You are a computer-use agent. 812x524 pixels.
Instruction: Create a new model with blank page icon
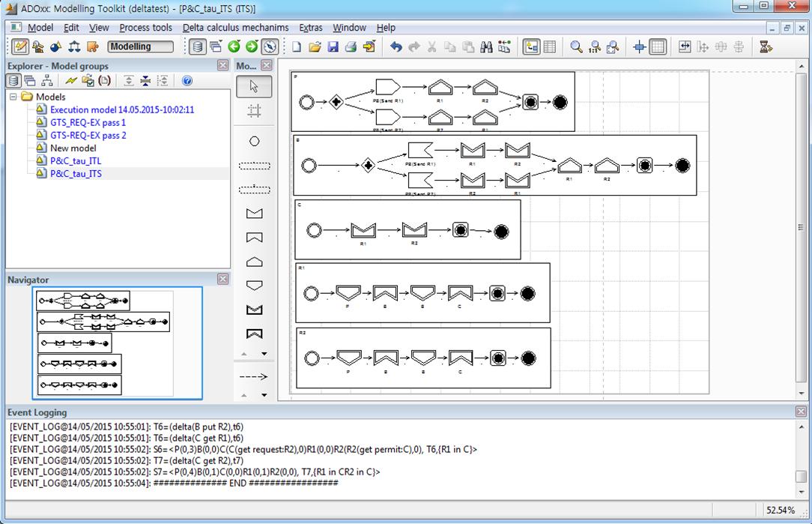click(x=297, y=46)
